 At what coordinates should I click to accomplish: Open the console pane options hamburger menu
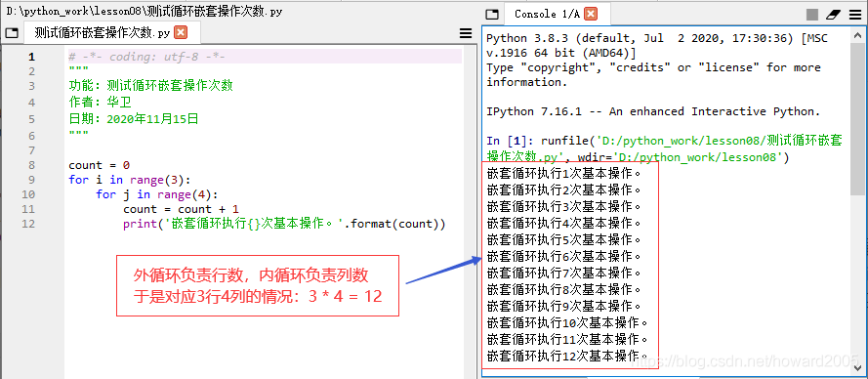tap(855, 15)
